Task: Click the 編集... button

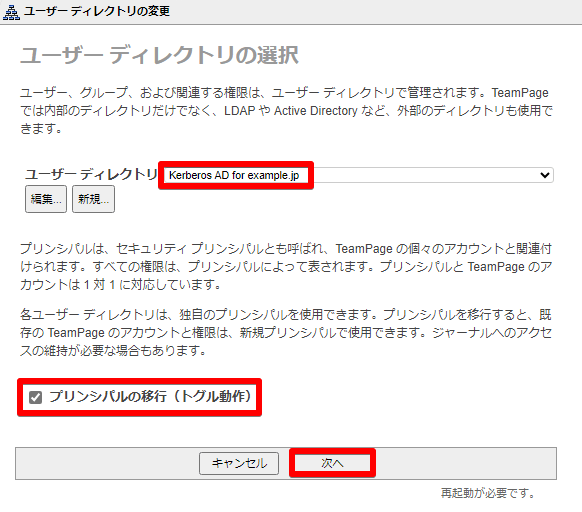Action: tap(46, 199)
